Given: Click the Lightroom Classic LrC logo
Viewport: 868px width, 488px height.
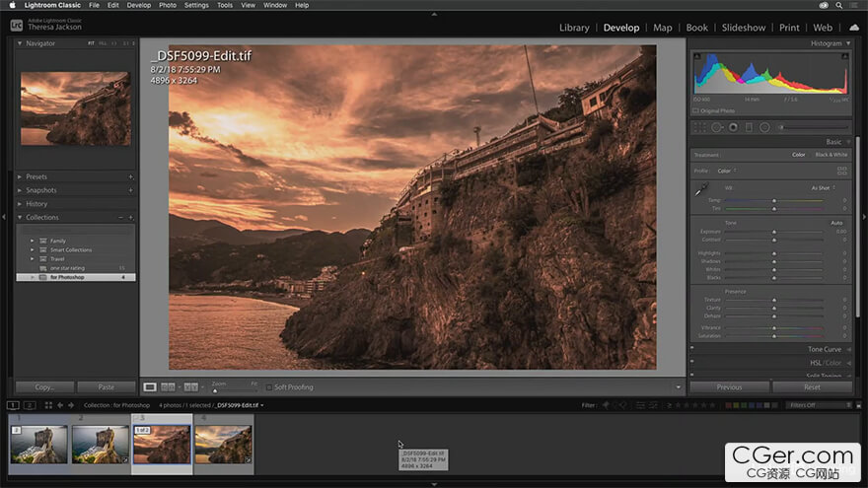Looking at the screenshot, I should pos(17,26).
